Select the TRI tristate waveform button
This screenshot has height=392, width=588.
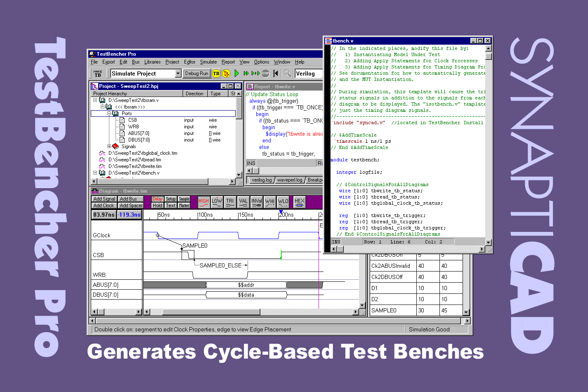(230, 202)
